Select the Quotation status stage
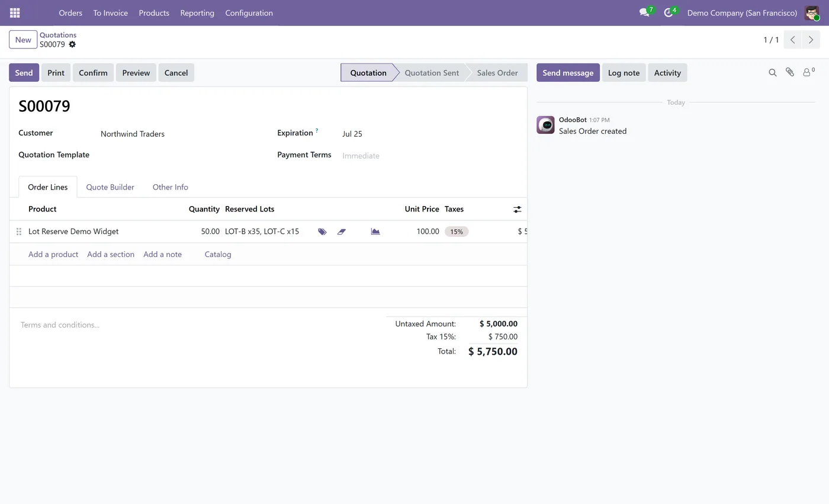 (368, 72)
